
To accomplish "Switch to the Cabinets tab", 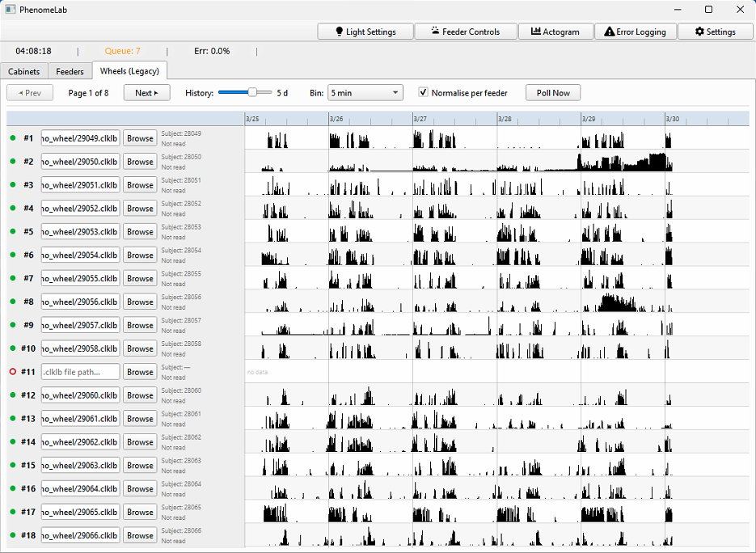I will [x=24, y=71].
